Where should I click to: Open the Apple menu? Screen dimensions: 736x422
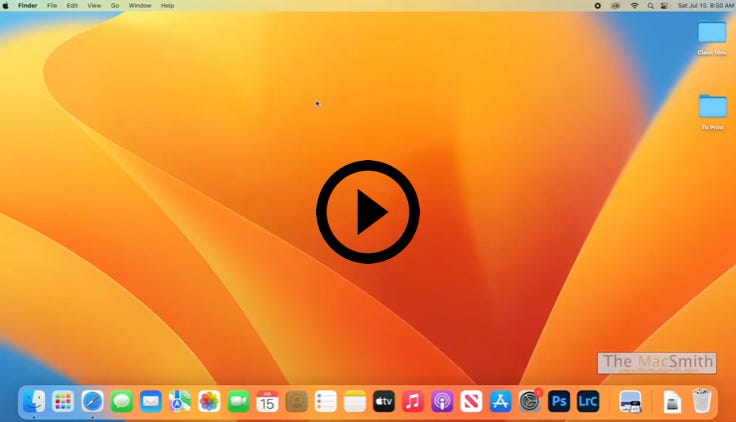click(x=6, y=6)
